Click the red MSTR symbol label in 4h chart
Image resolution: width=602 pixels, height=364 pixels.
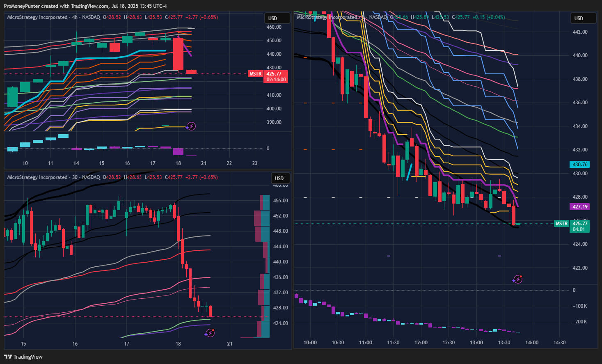pos(255,74)
